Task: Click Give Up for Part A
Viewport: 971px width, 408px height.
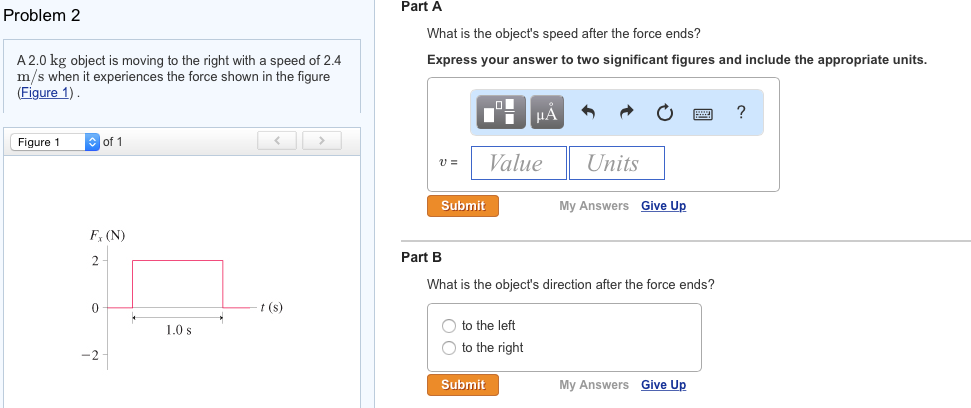Action: 663,206
